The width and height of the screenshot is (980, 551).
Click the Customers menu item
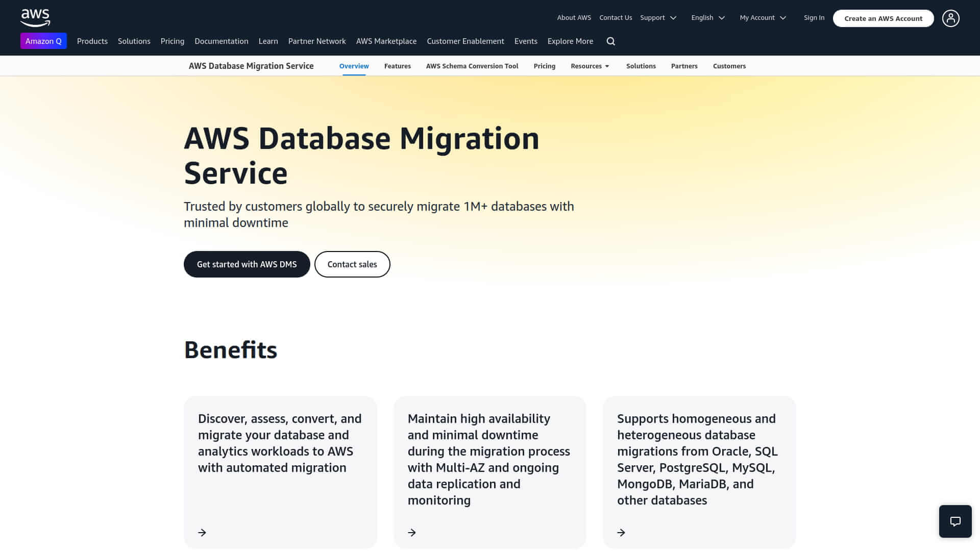(729, 65)
